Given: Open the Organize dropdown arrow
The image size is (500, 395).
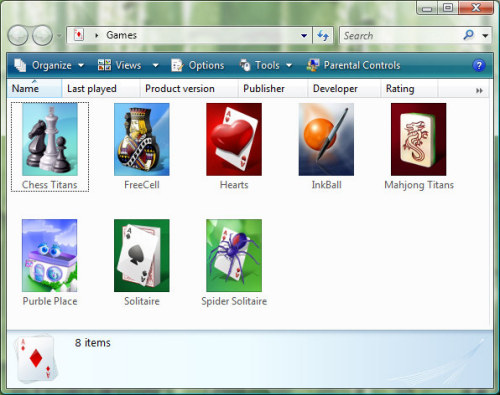Looking at the screenshot, I should click(x=81, y=65).
